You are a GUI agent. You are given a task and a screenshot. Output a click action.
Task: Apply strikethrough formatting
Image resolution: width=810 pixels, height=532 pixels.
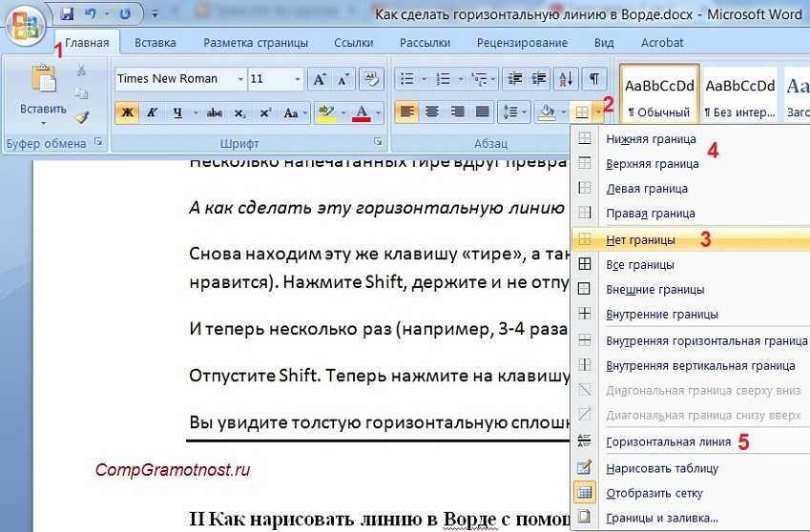pyautogui.click(x=215, y=113)
